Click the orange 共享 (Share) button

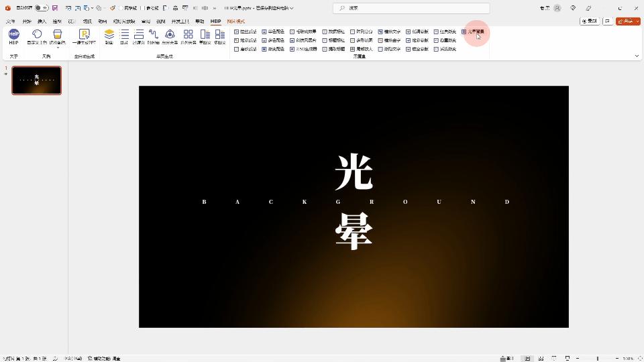point(628,21)
